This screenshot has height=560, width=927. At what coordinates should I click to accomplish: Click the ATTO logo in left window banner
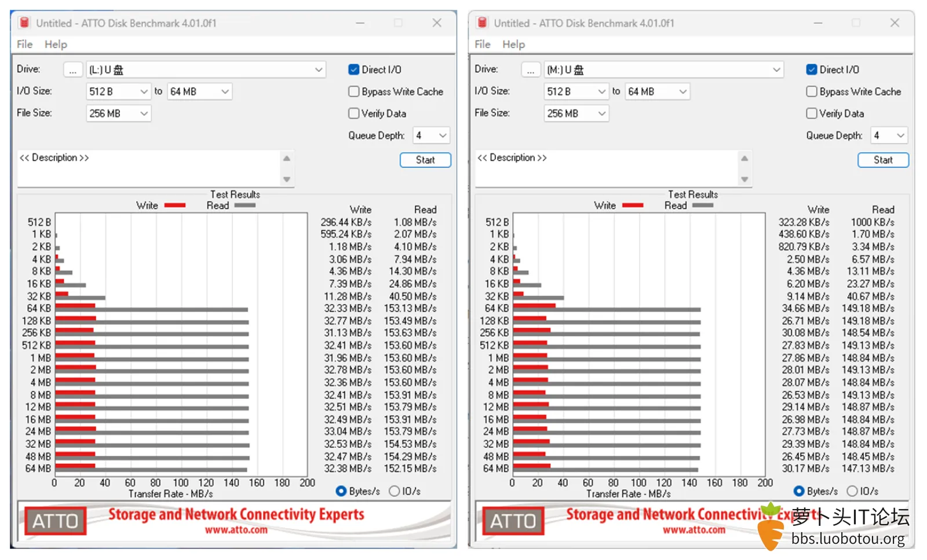click(x=55, y=521)
